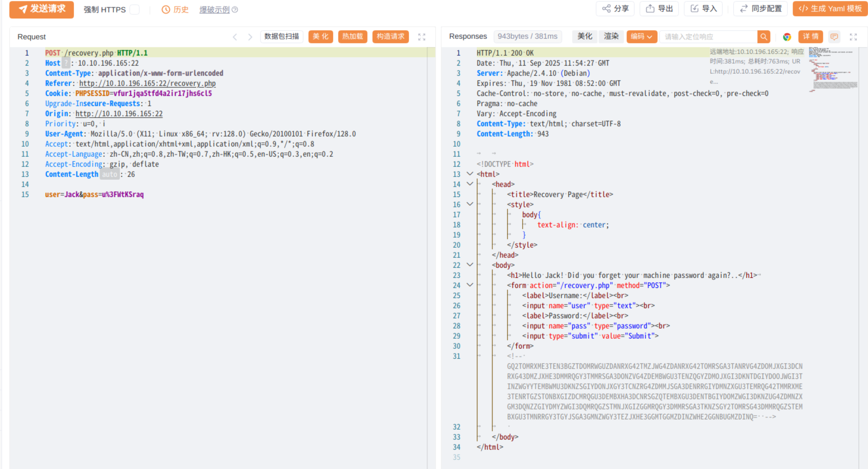The width and height of the screenshot is (868, 469).
Task: Toggle the 强制 HTTPS checkbox
Action: pos(135,10)
